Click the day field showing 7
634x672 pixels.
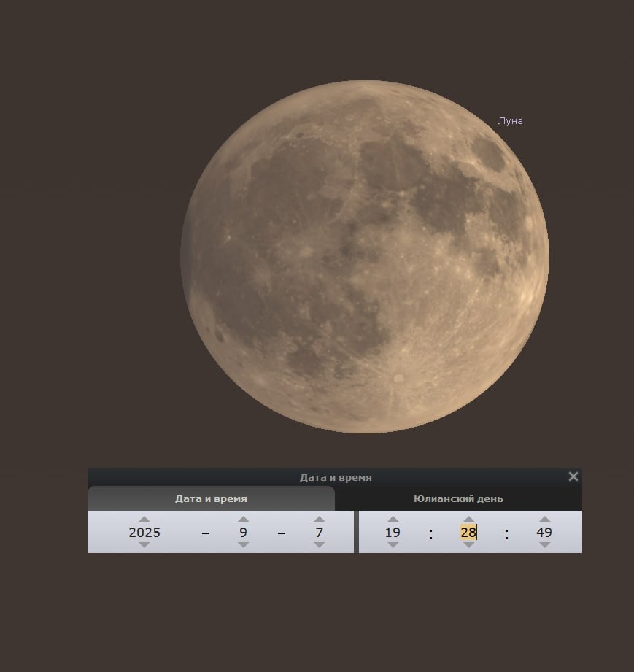click(320, 533)
